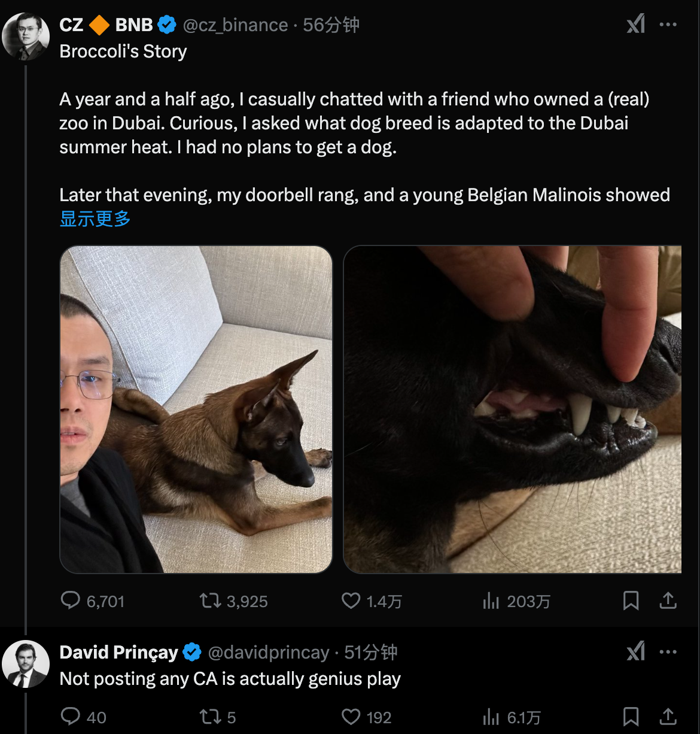This screenshot has width=700, height=734.
Task: Bookmark David Prinçay's reply
Action: point(631,717)
